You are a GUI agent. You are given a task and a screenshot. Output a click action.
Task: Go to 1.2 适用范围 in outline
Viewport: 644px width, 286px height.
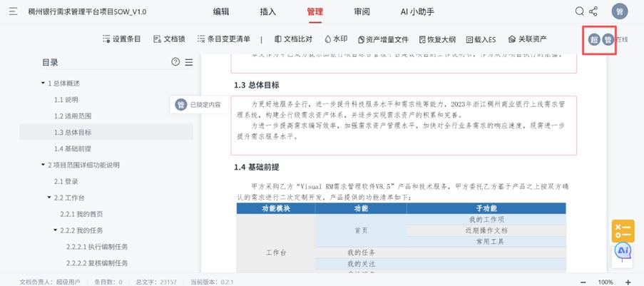coord(73,116)
